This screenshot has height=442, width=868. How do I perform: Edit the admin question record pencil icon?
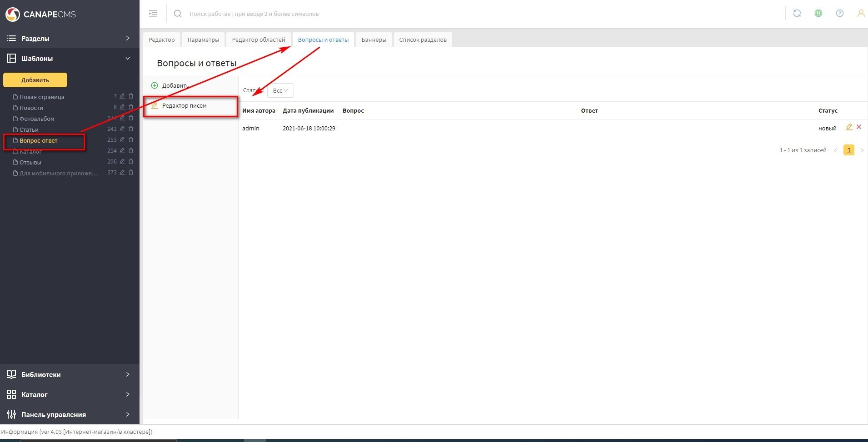pos(848,127)
